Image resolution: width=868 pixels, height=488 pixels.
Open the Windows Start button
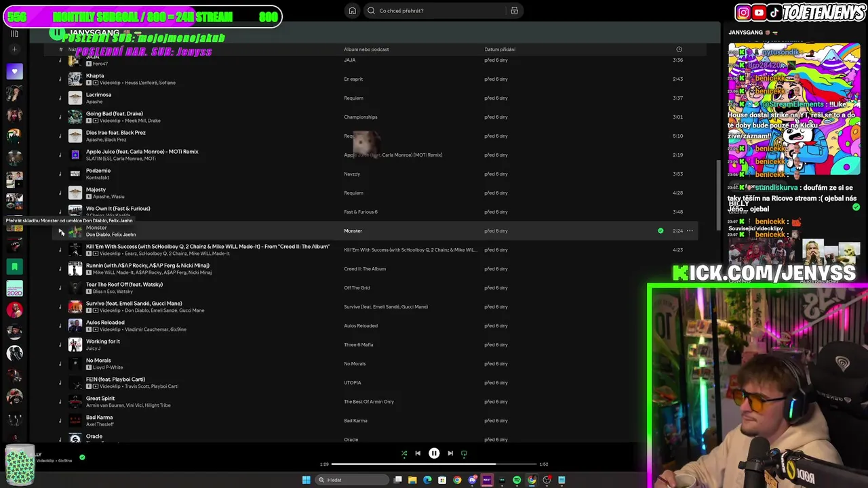pos(306,480)
